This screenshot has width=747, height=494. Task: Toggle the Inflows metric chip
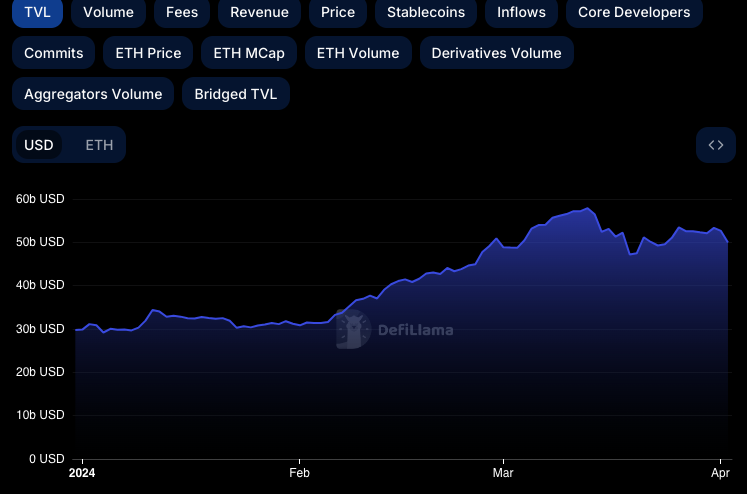pyautogui.click(x=521, y=12)
